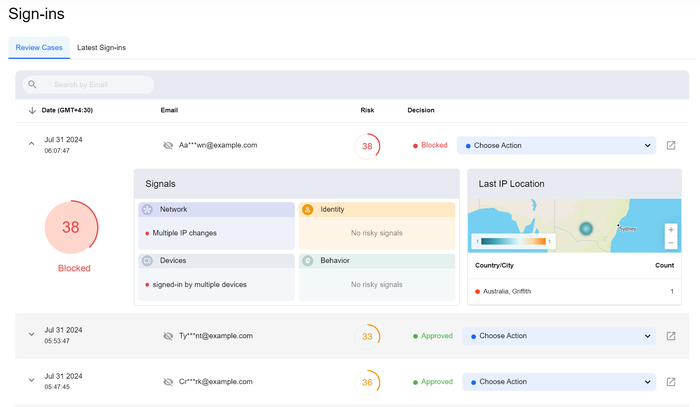Image resolution: width=700 pixels, height=407 pixels.
Task: Click the map location marker near Griffith
Action: coord(586,229)
